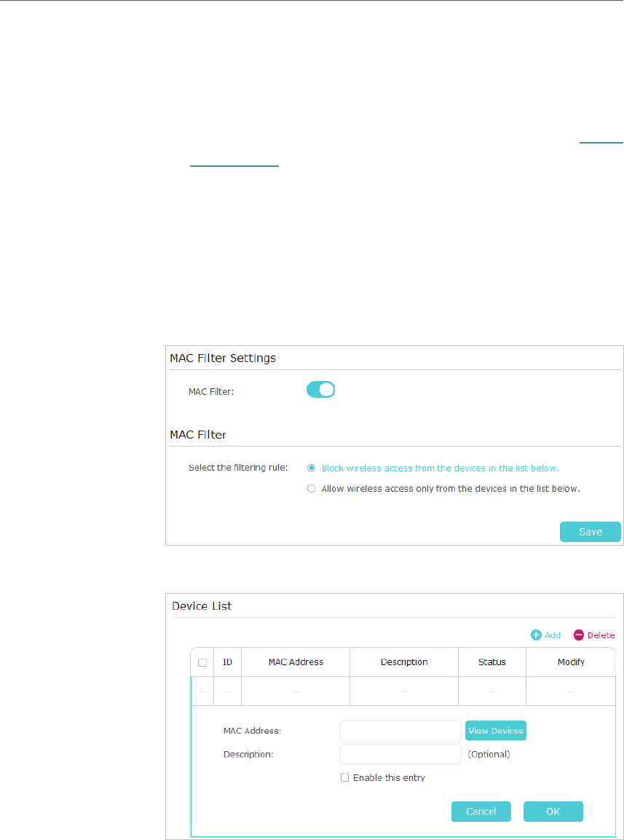
Task: Click the Description column header
Action: tap(404, 662)
